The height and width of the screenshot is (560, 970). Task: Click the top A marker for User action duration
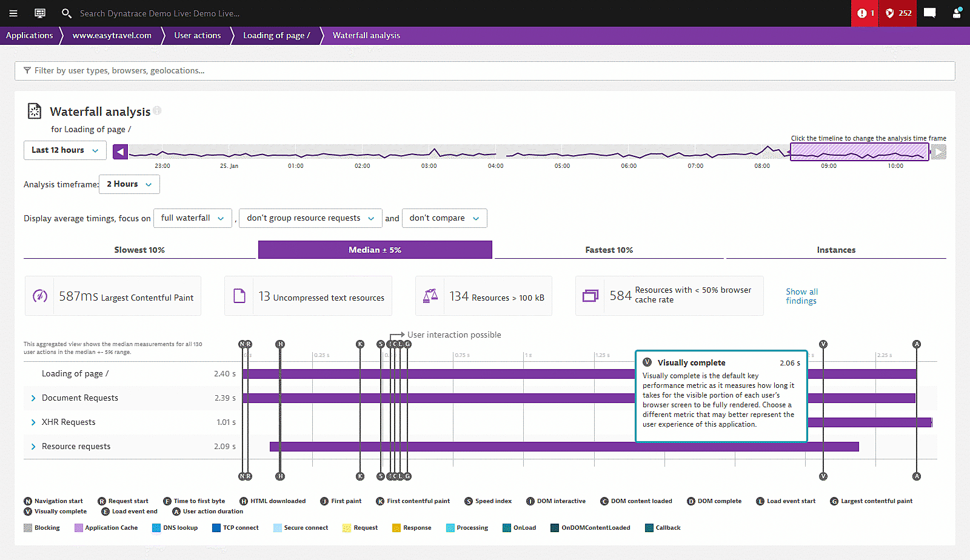[x=917, y=344]
